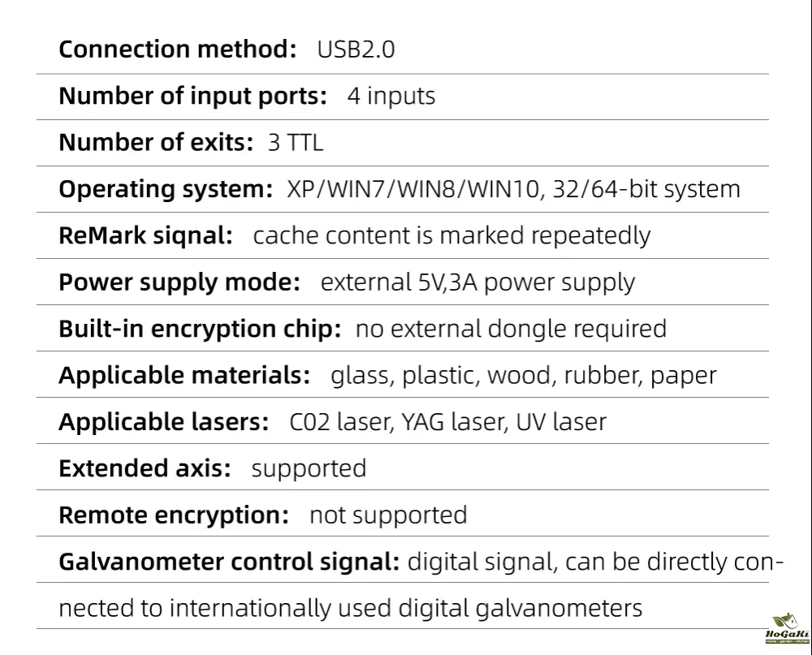
Task: Select the '3 TTL' value text
Action: (296, 143)
